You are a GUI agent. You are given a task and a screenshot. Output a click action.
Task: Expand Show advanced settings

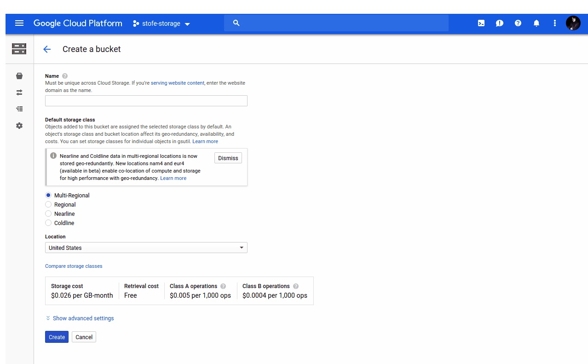83,318
